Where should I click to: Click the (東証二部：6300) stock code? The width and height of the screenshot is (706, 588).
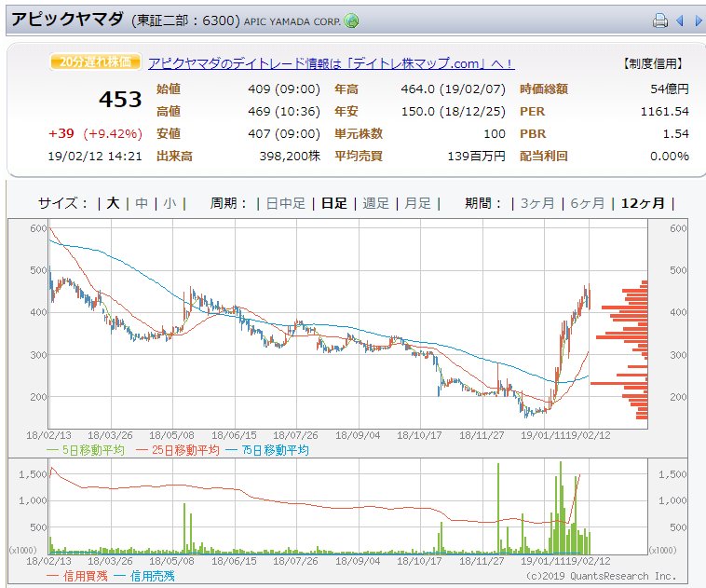185,21
